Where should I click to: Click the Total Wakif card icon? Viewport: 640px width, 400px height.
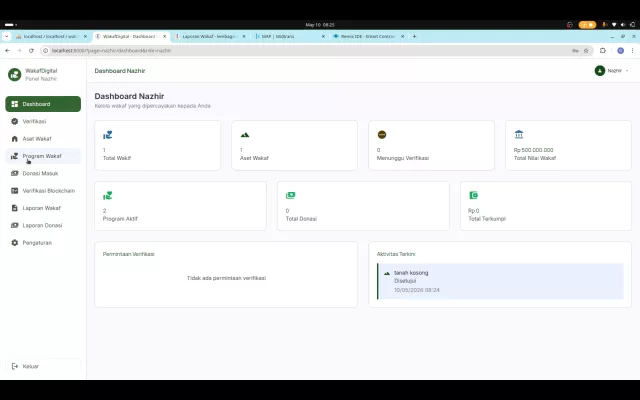[x=107, y=135]
